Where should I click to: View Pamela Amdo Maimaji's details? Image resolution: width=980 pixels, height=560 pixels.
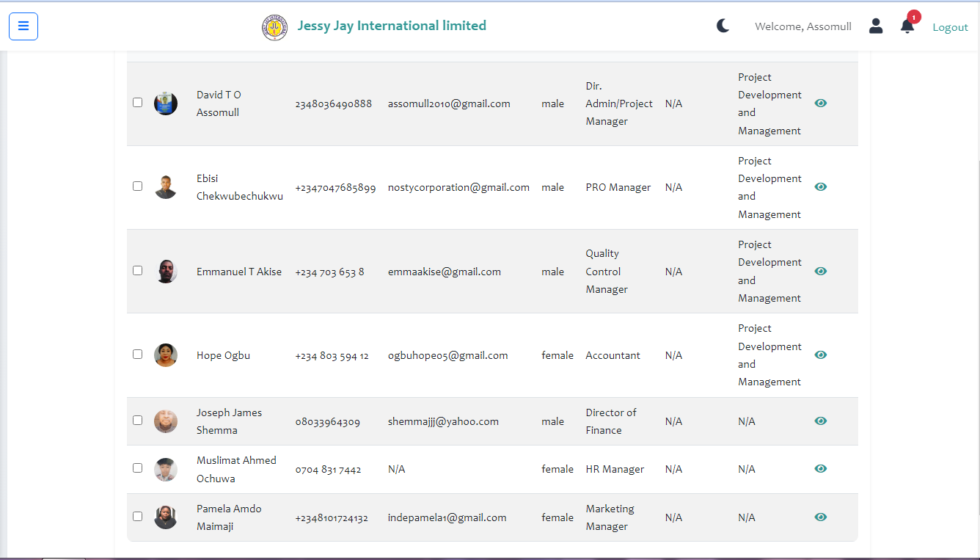pyautogui.click(x=821, y=517)
